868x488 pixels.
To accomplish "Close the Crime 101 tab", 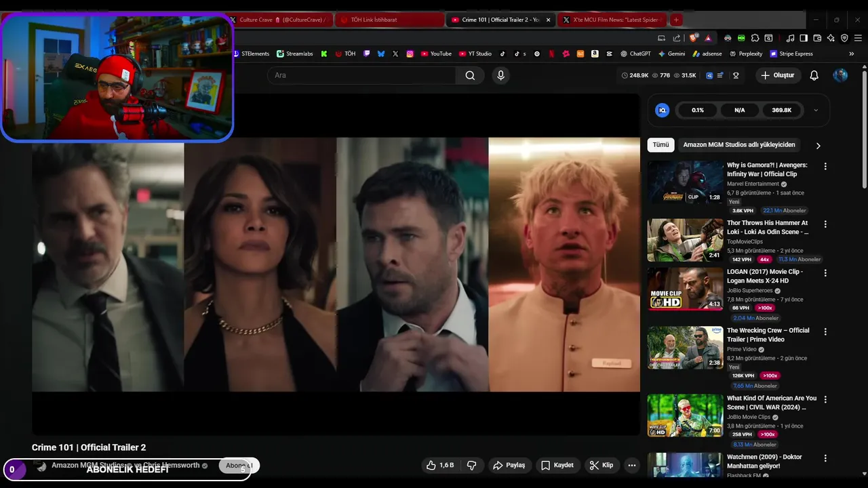I will coord(548,20).
